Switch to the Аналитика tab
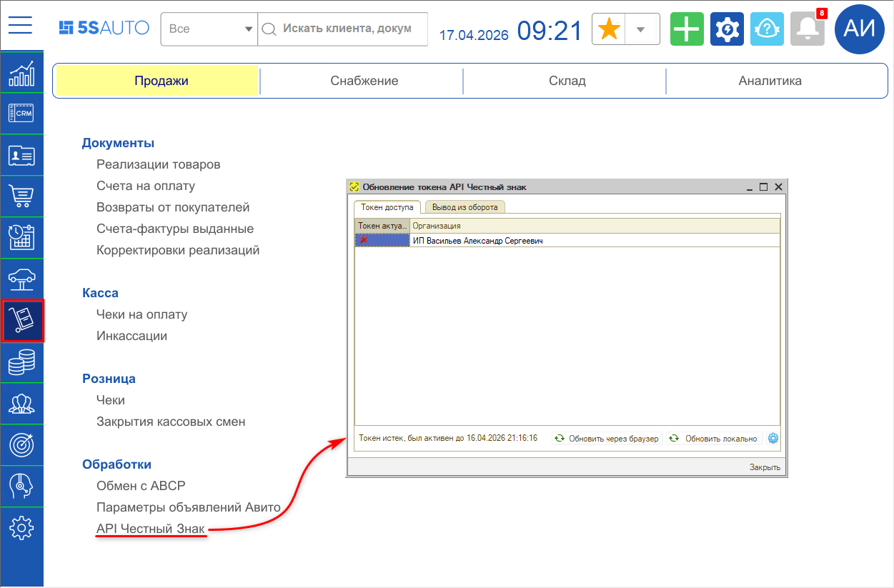The height and width of the screenshot is (588, 894). [x=770, y=81]
